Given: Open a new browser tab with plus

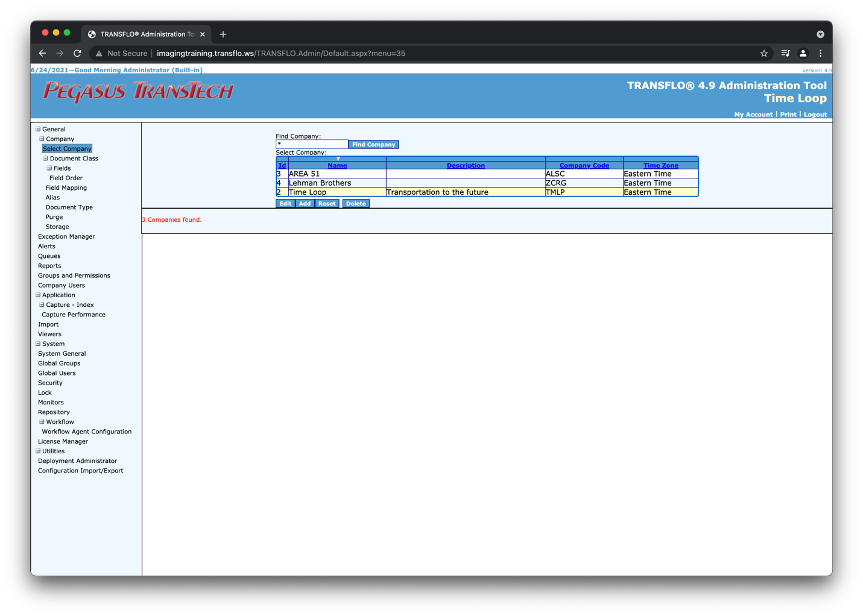Looking at the screenshot, I should (x=223, y=34).
